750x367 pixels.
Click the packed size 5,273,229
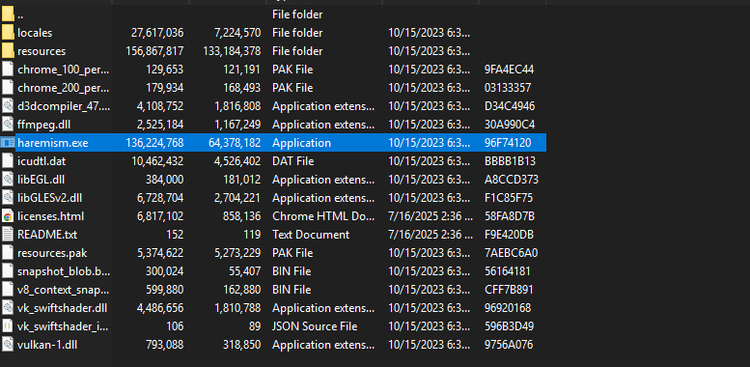point(238,253)
